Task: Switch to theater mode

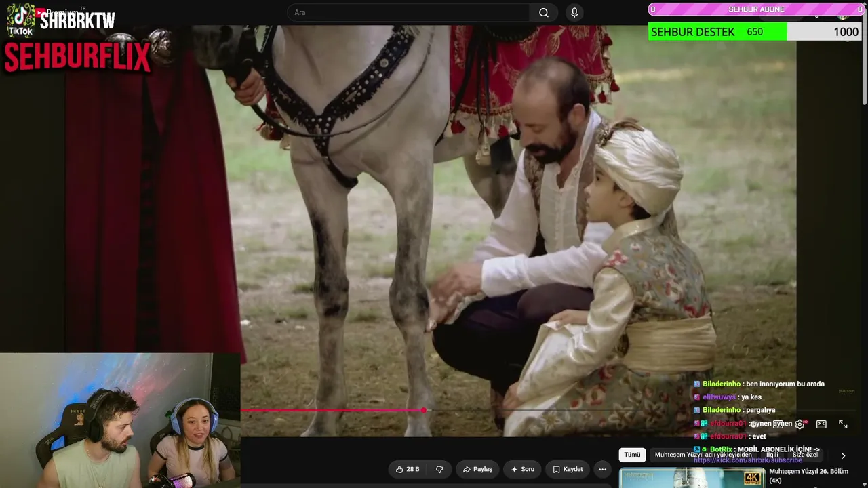Action: point(821,424)
